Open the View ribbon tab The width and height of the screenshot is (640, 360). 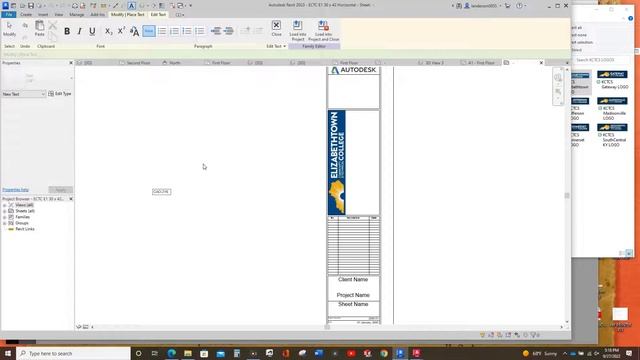[59, 14]
